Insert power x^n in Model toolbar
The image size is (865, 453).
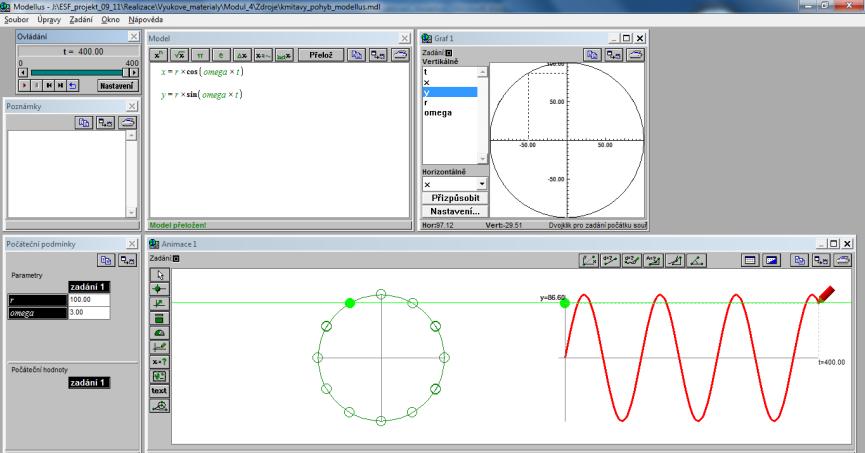point(158,55)
